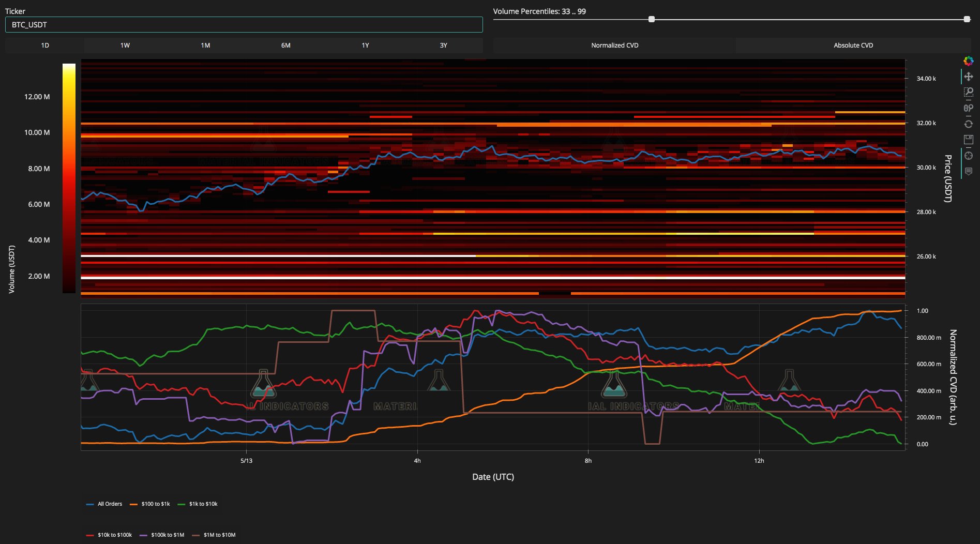Toggle the Hover tooltip tool
980x544 pixels.
[x=968, y=171]
